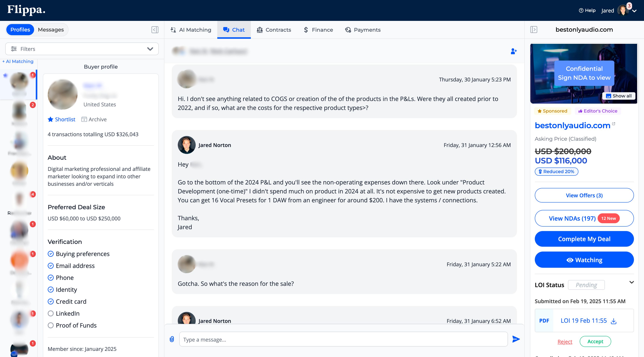Open the Contracts tab
The width and height of the screenshot is (644, 357).
click(x=274, y=30)
